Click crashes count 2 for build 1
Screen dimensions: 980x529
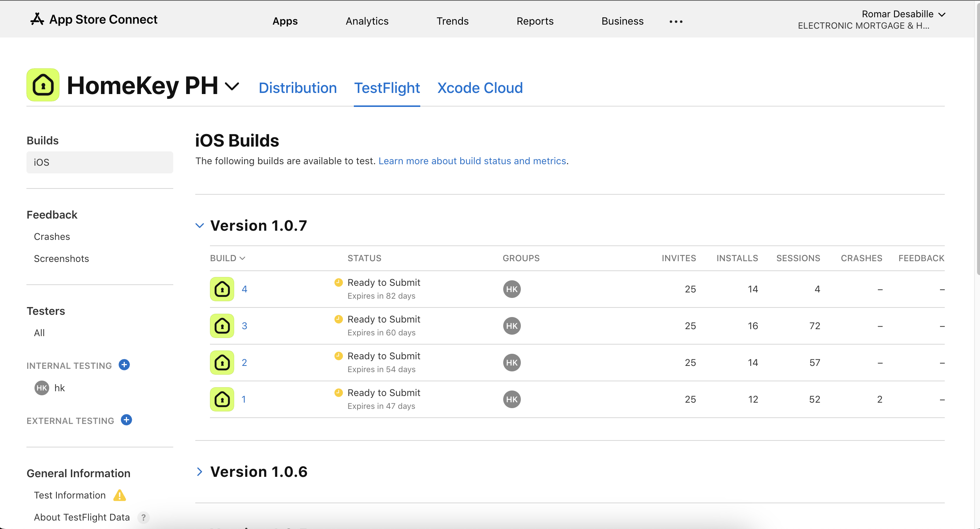(x=879, y=399)
